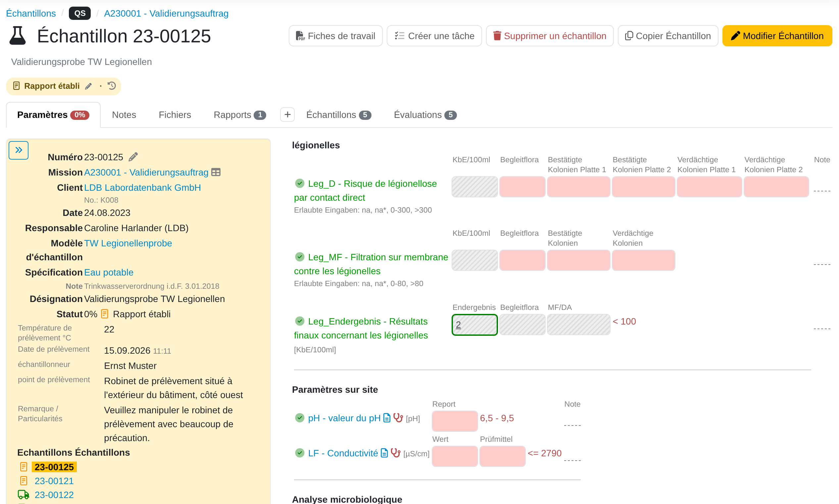Add a new tab with plus button
The width and height of the screenshot is (839, 504).
[287, 115]
